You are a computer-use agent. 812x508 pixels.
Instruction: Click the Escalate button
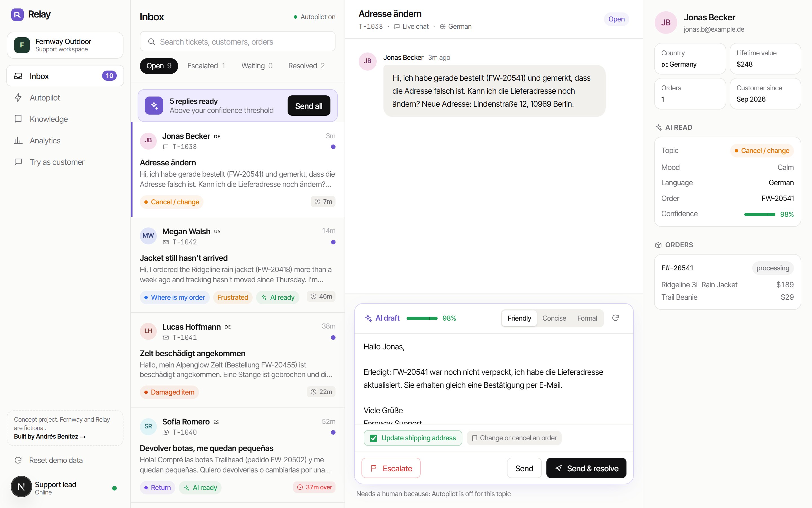tap(391, 468)
